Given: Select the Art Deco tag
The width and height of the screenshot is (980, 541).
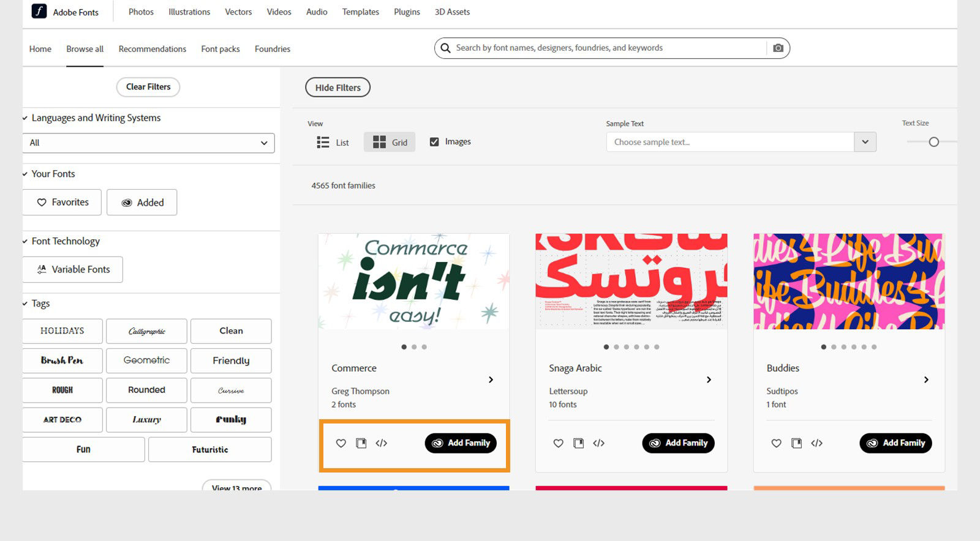Looking at the screenshot, I should 62,420.
